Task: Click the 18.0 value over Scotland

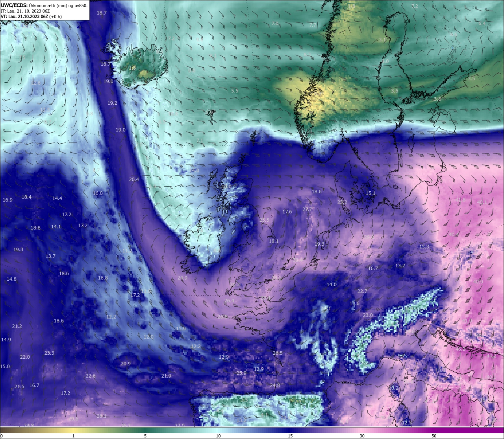Action: [226, 187]
